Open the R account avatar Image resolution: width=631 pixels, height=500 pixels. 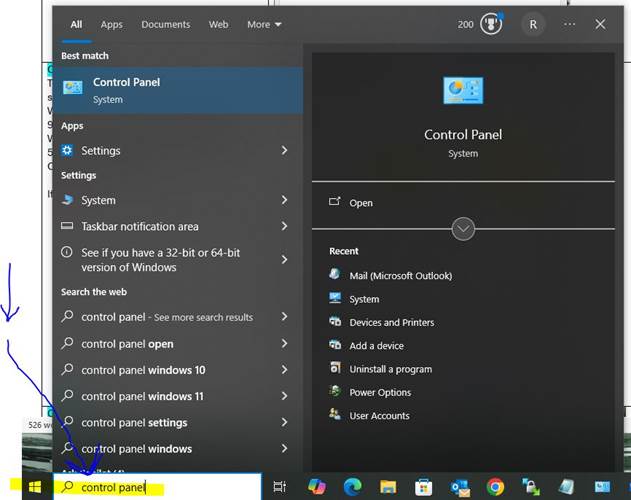[533, 25]
